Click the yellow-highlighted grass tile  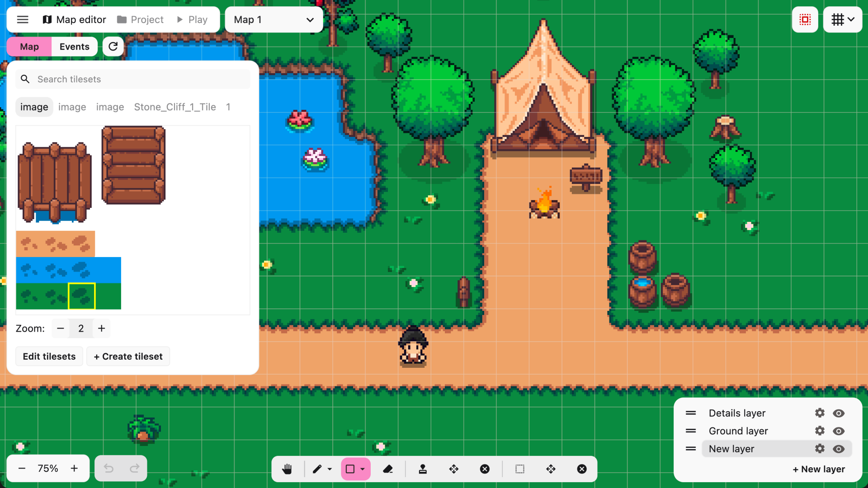pos(82,296)
